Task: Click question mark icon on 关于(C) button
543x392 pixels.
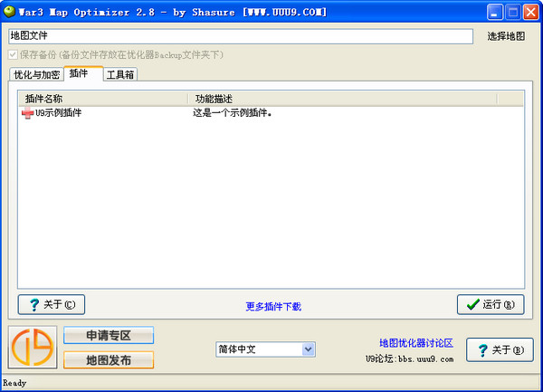Action: [x=34, y=305]
